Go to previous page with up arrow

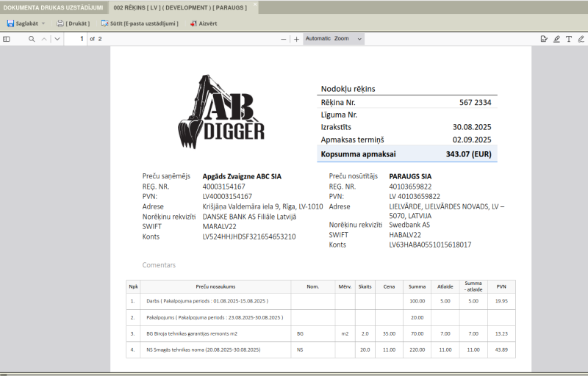click(44, 39)
